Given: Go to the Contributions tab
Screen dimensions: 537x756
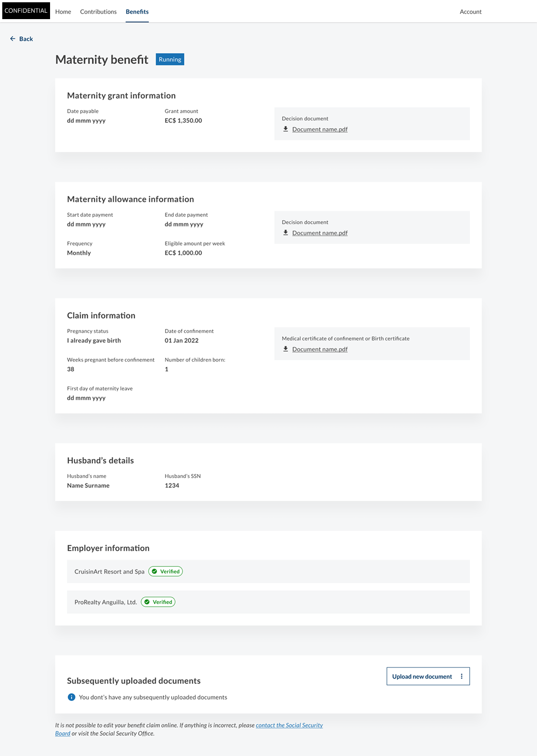Looking at the screenshot, I should point(98,12).
